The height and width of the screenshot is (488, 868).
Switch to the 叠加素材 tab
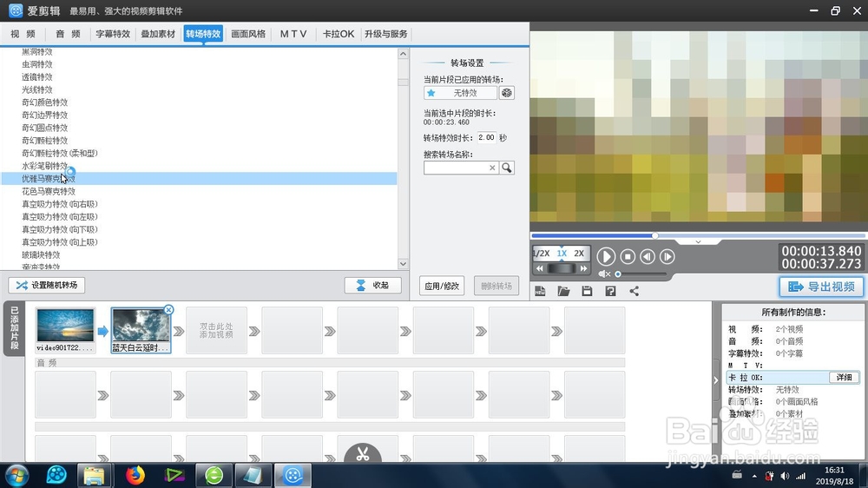click(158, 34)
